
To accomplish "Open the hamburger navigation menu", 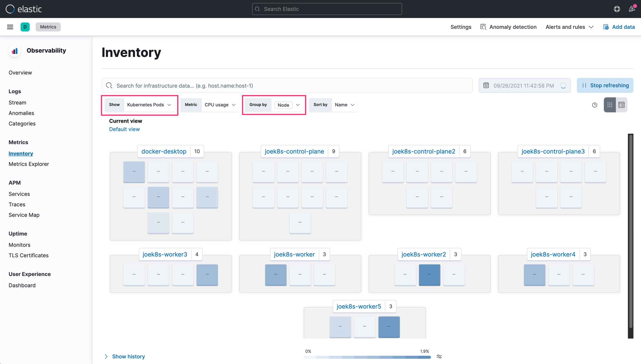I will click(x=10, y=27).
